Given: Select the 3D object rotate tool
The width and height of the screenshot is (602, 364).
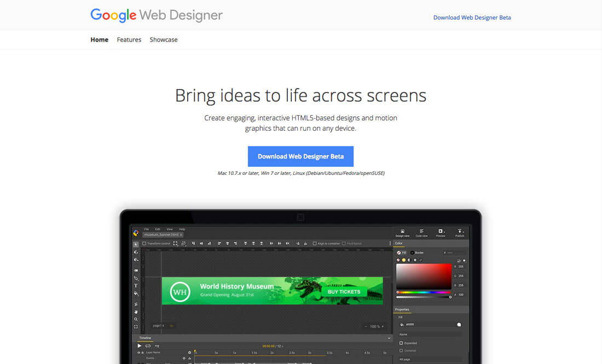Looking at the screenshot, I should (x=136, y=252).
